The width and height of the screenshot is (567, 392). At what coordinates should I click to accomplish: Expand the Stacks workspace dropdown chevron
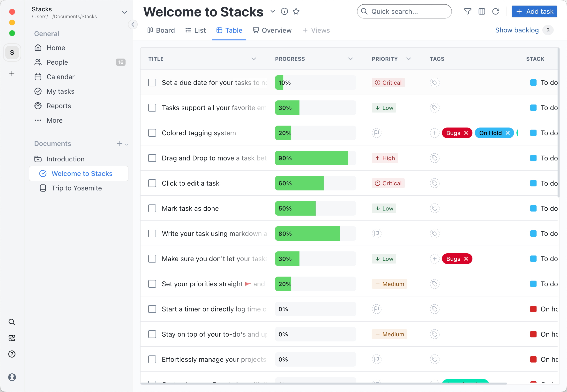(125, 12)
